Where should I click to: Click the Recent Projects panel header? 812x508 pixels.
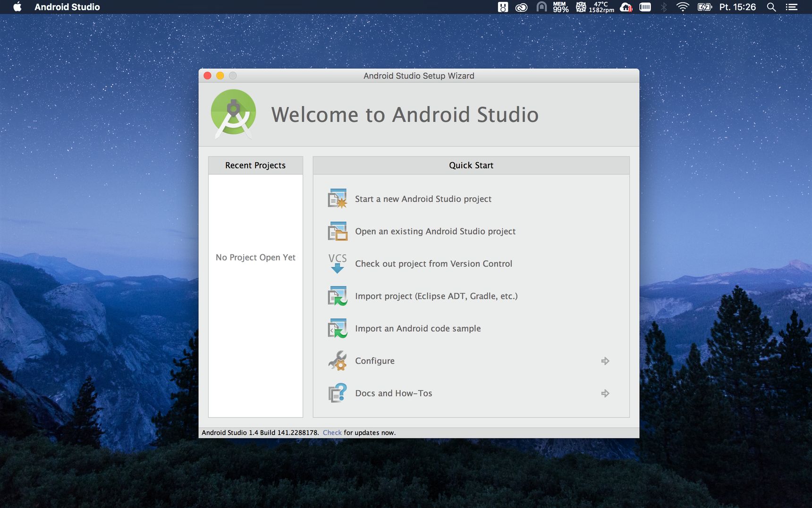(x=255, y=165)
